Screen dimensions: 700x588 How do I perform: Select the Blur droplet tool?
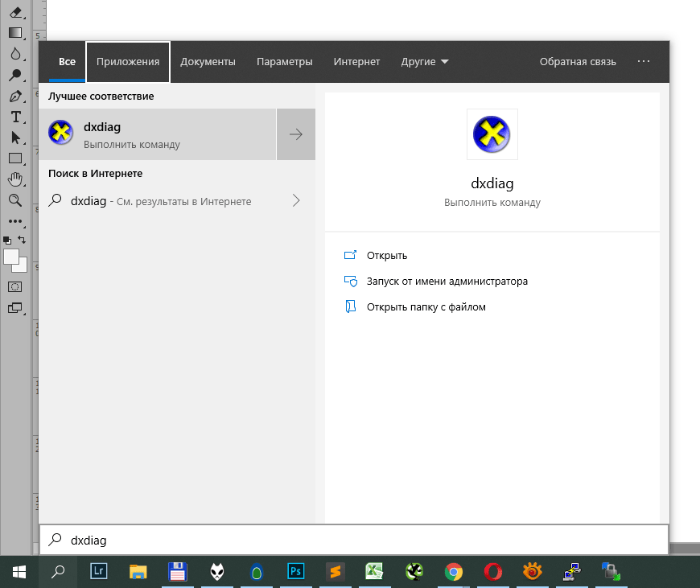pos(15,54)
